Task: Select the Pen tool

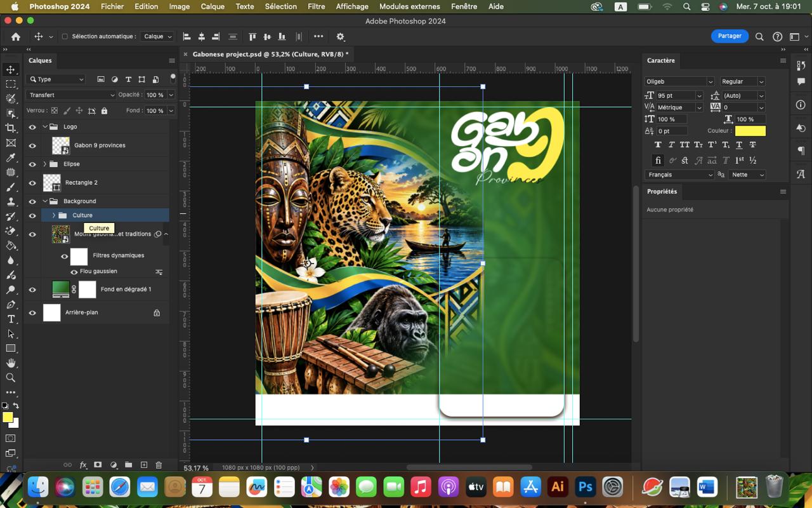Action: pos(11,305)
